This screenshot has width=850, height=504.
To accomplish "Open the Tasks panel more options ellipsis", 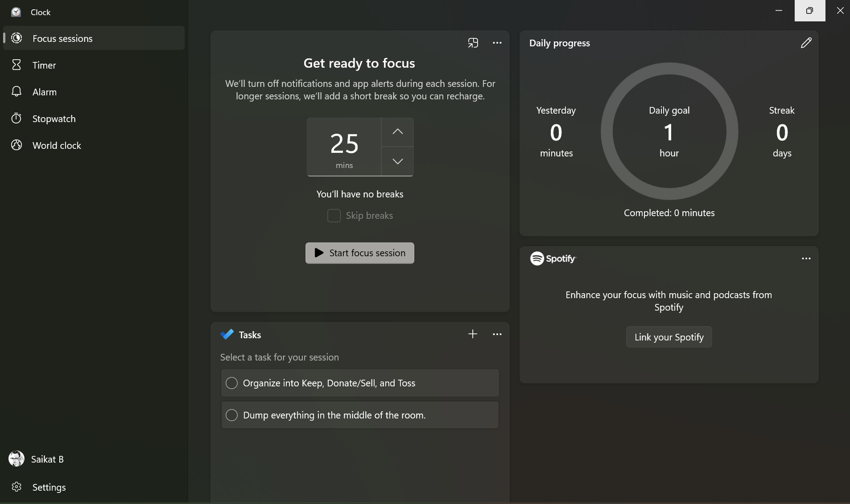I will [497, 334].
